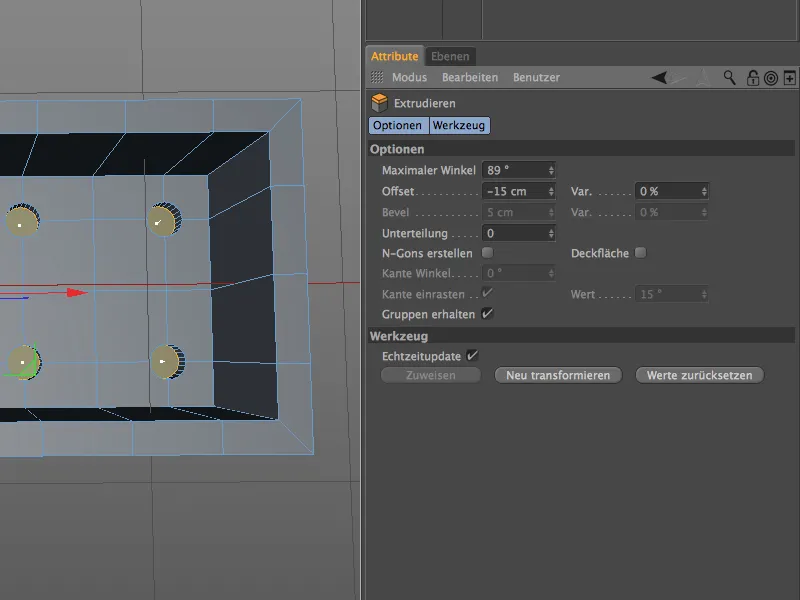
Task: Click the Extrudieren cube icon
Action: (x=379, y=103)
